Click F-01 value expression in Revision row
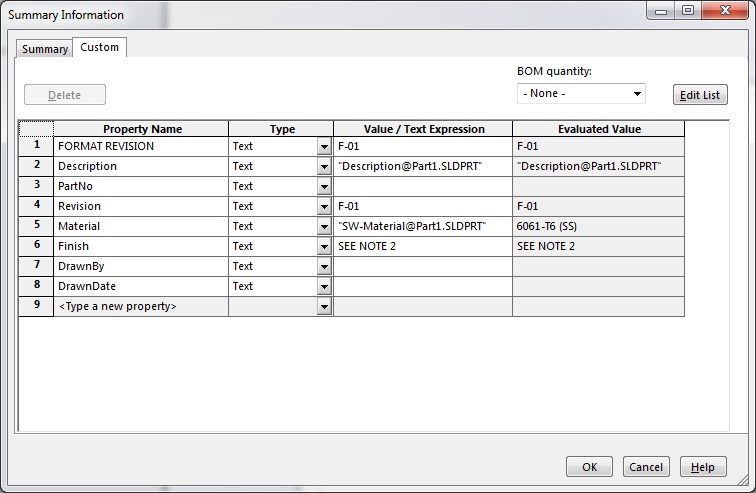This screenshot has width=756, height=493. click(423, 206)
